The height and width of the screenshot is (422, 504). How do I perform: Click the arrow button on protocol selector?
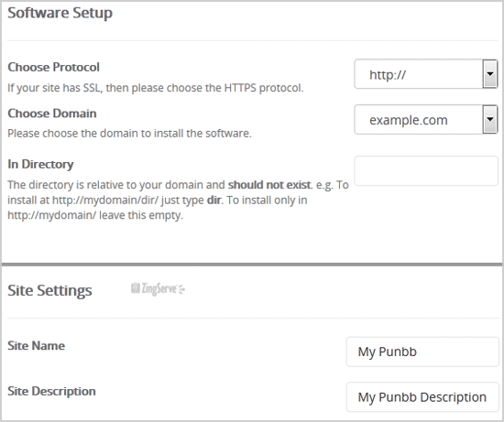[490, 74]
